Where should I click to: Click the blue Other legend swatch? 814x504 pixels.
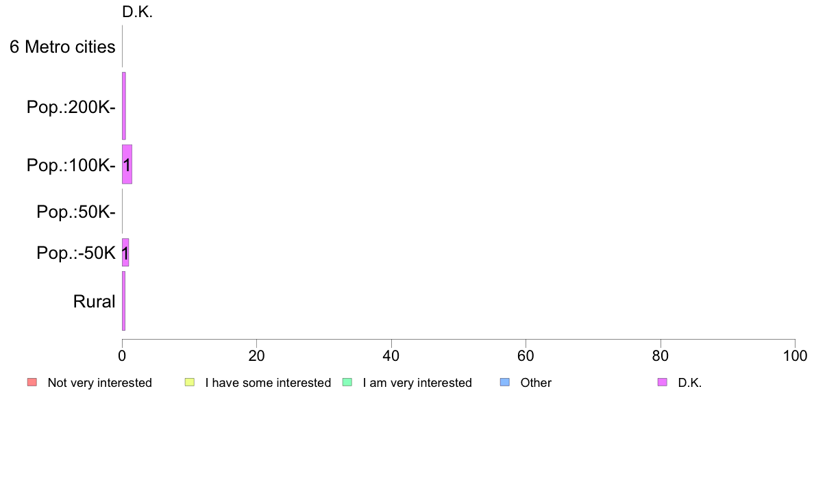tap(504, 382)
